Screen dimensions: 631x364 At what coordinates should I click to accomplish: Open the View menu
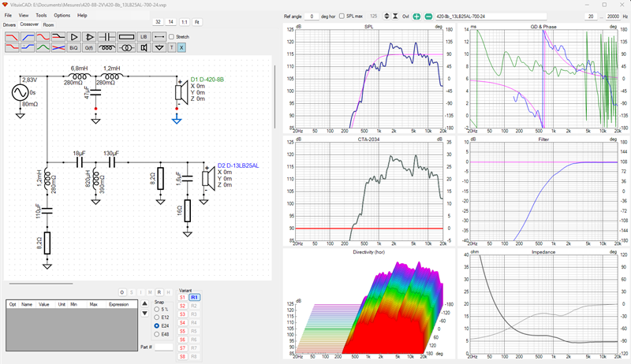[24, 15]
